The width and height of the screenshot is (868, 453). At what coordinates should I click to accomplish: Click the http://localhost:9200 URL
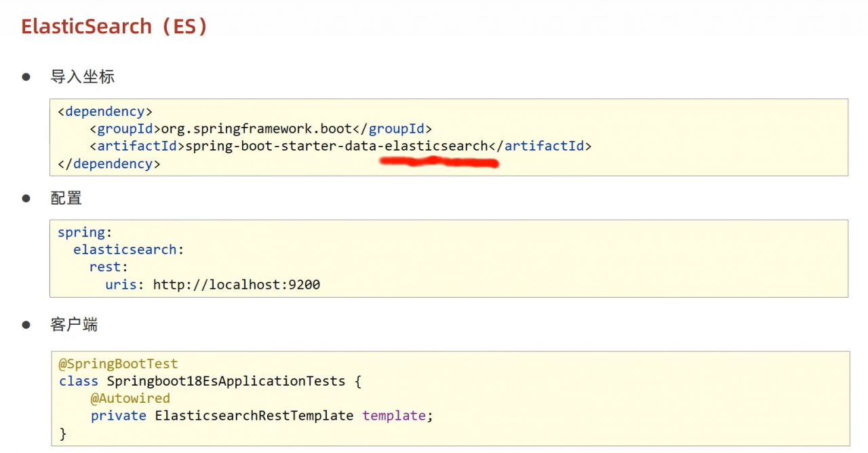coord(237,285)
